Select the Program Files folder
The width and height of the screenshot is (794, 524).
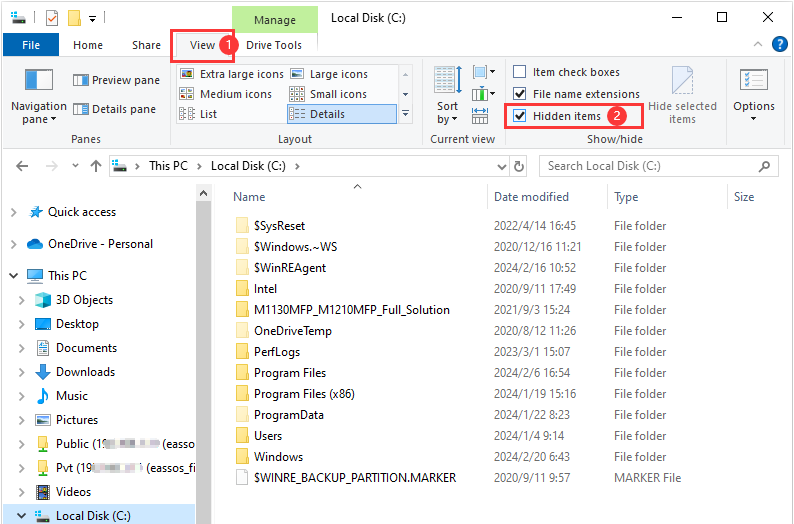click(x=290, y=373)
